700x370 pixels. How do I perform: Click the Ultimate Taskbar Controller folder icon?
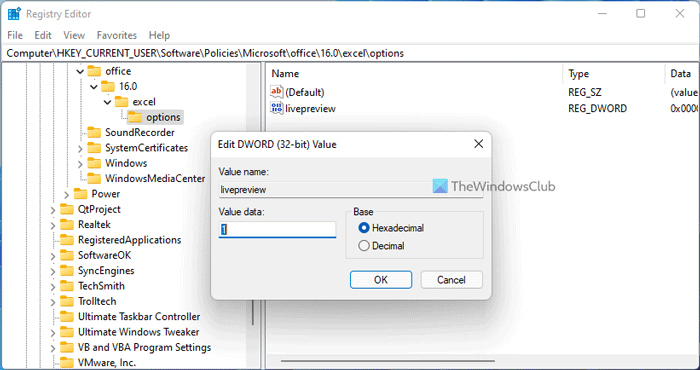[x=67, y=317]
